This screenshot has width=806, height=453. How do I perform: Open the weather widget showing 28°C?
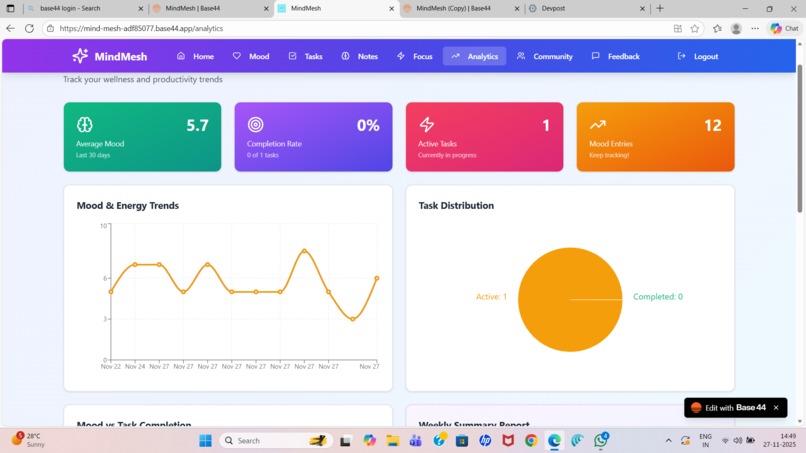(30, 440)
